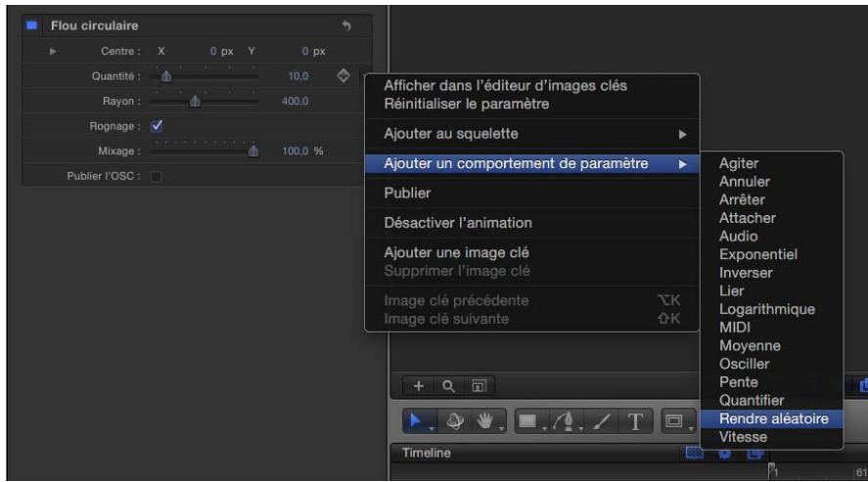Enable the Publier l'OSC checkbox

(157, 176)
